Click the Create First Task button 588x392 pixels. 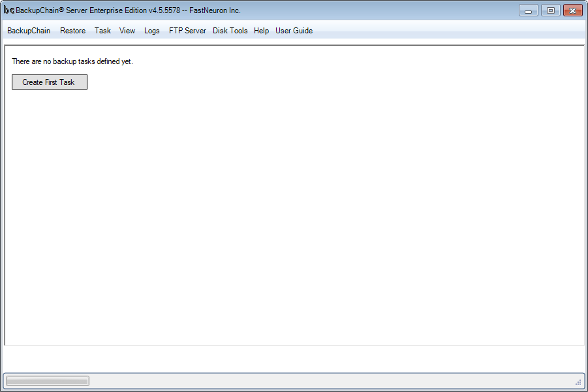pos(50,82)
